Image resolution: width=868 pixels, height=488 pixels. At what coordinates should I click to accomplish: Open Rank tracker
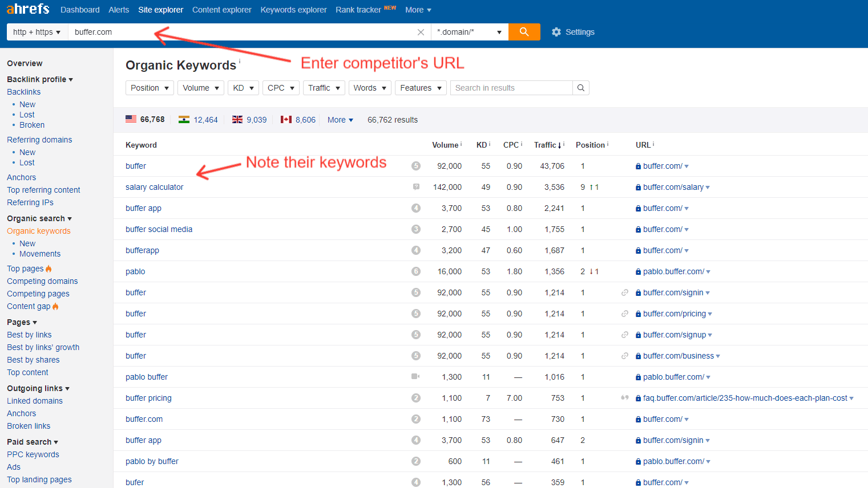point(358,10)
